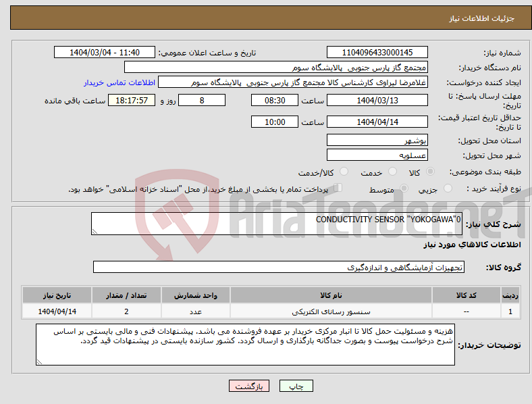Click the buyer organization name field
The image size is (532, 404).
(276, 67)
